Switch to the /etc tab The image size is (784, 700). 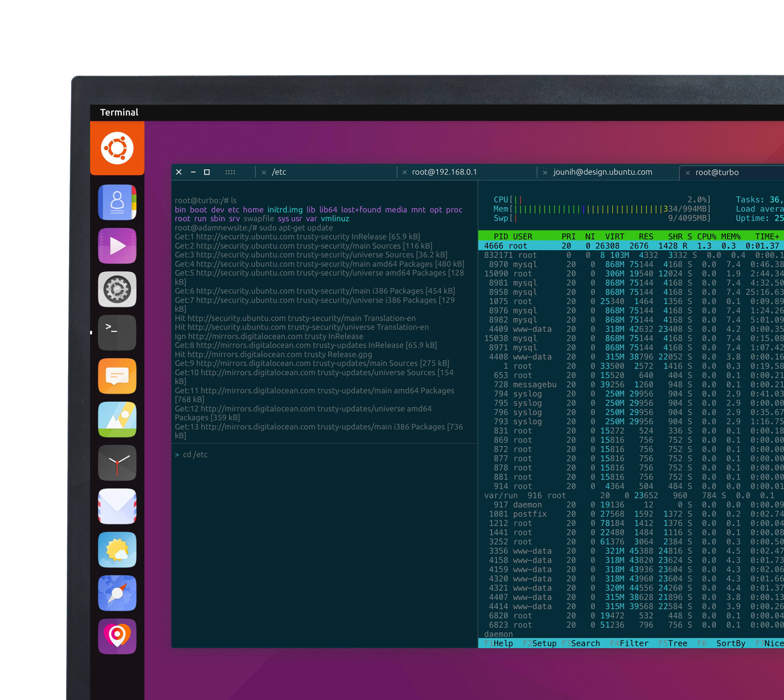point(279,172)
